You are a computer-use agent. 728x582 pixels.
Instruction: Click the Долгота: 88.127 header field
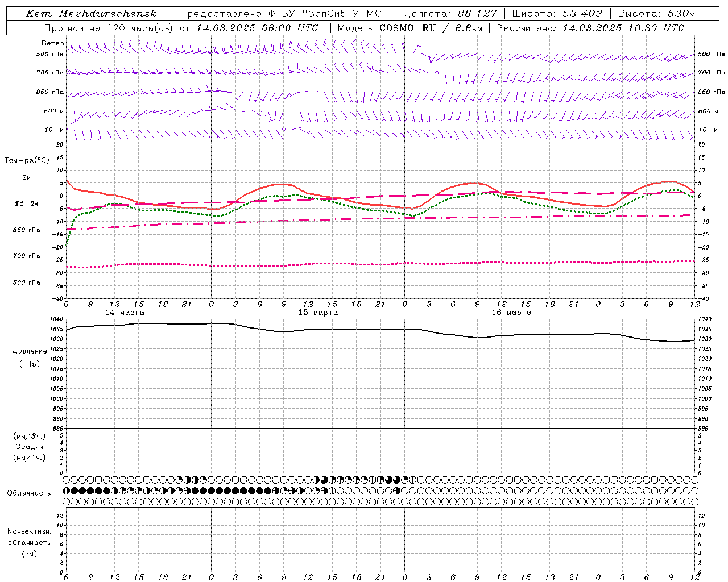point(450,14)
